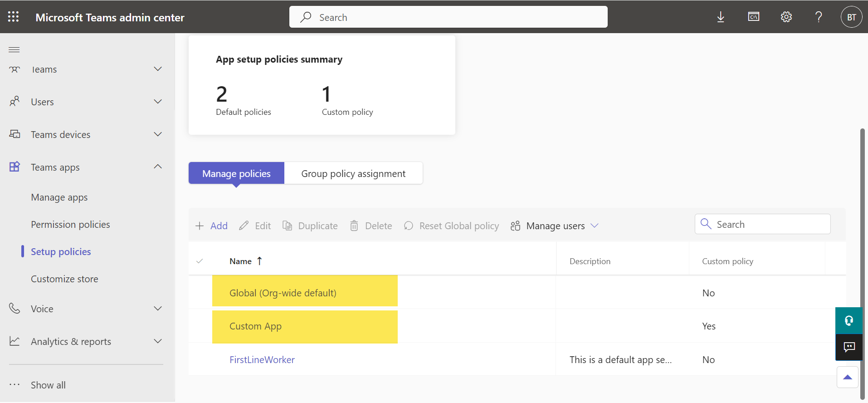The width and height of the screenshot is (868, 403).
Task: Open the Manage users dropdown
Action: point(554,226)
